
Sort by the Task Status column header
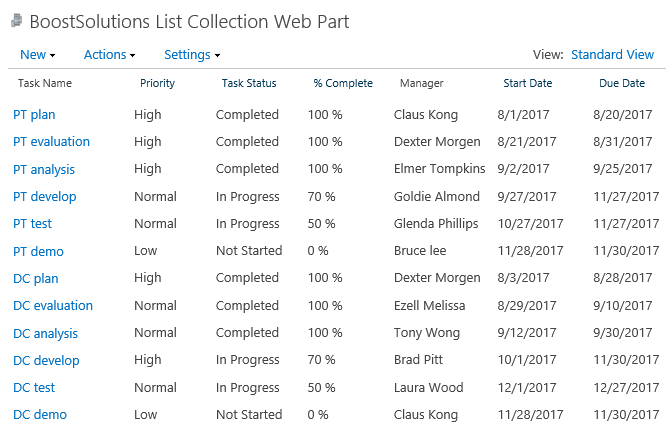[249, 83]
